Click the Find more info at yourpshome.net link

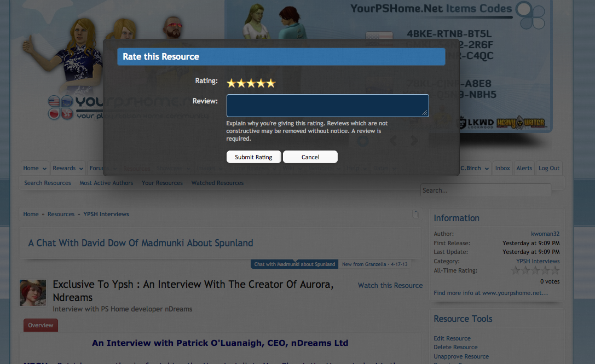[x=490, y=293]
